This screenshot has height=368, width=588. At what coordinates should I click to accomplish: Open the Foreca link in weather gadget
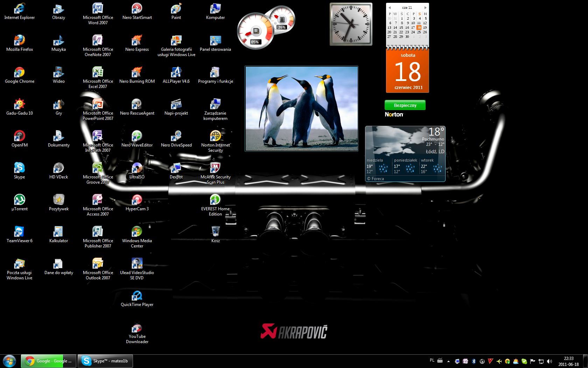pos(376,179)
